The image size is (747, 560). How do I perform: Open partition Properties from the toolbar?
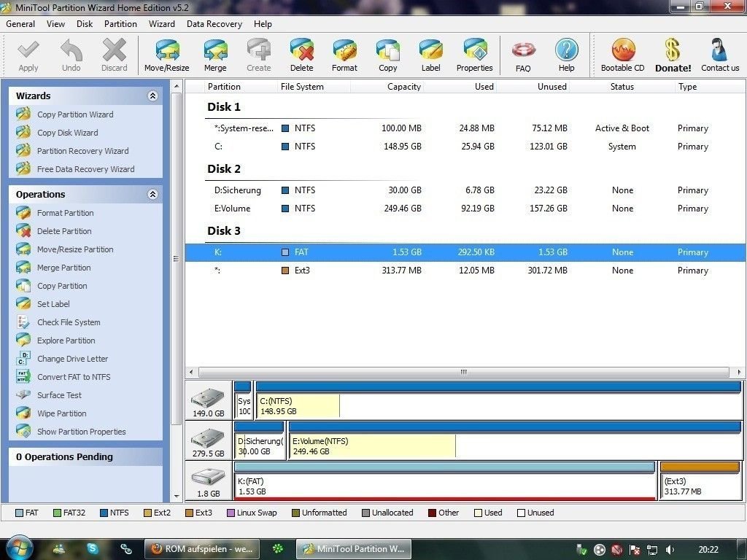pos(474,55)
